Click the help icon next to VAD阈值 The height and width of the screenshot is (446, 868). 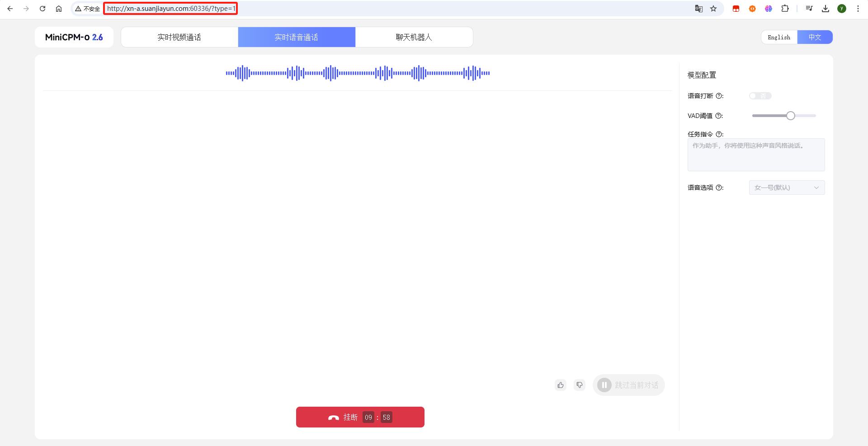(x=718, y=116)
